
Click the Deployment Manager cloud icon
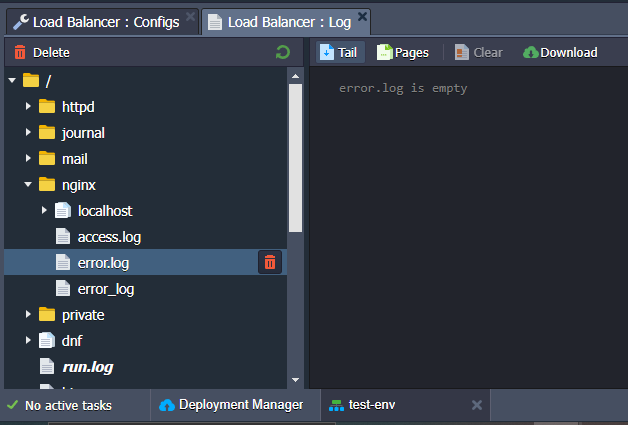[x=167, y=405]
